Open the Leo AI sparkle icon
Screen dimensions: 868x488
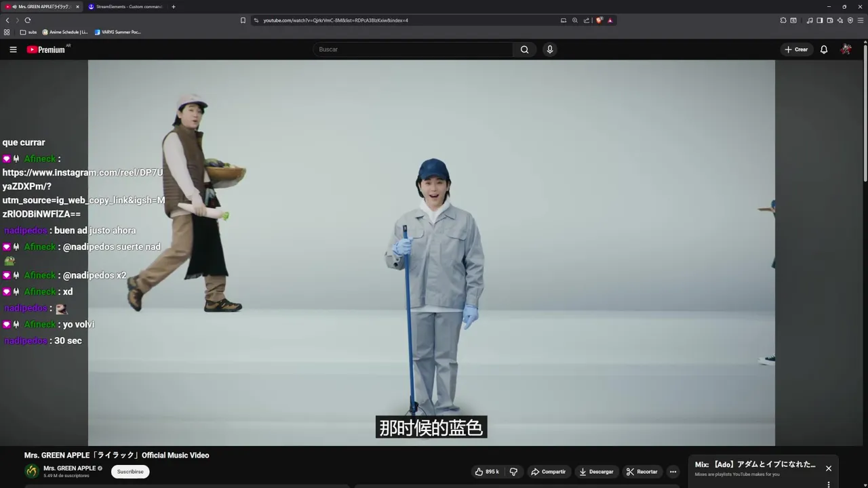pyautogui.click(x=840, y=20)
